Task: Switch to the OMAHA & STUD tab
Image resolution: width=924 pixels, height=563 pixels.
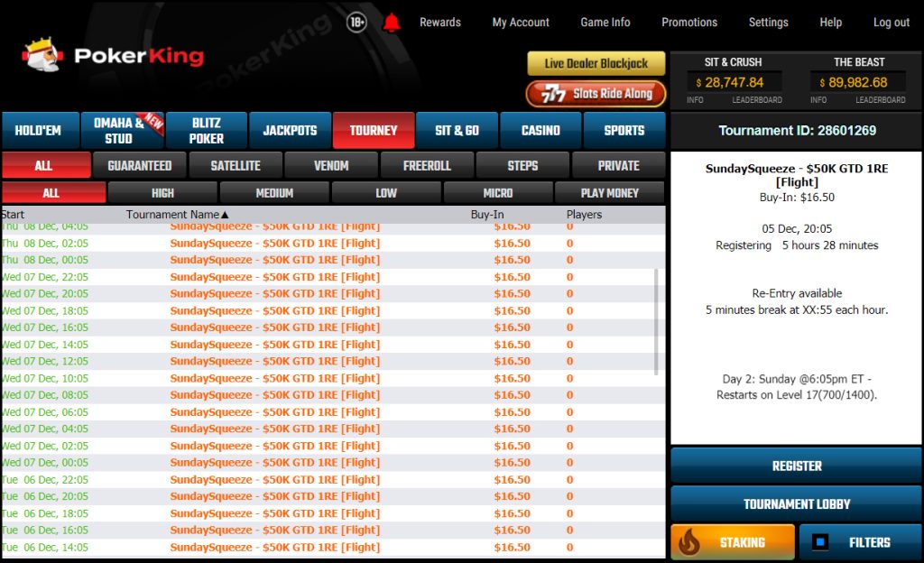Action: tap(123, 130)
